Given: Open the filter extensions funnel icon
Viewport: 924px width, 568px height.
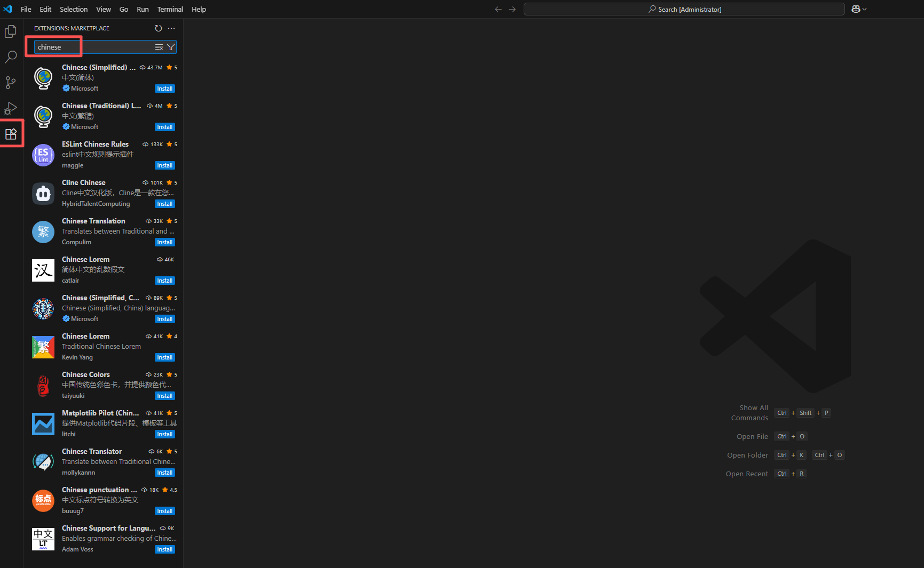Looking at the screenshot, I should pos(171,47).
